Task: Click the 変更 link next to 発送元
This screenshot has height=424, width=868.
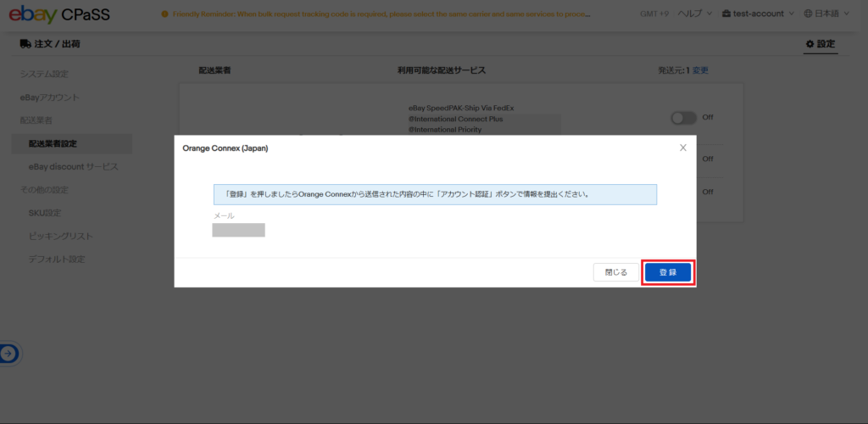Action: tap(700, 70)
